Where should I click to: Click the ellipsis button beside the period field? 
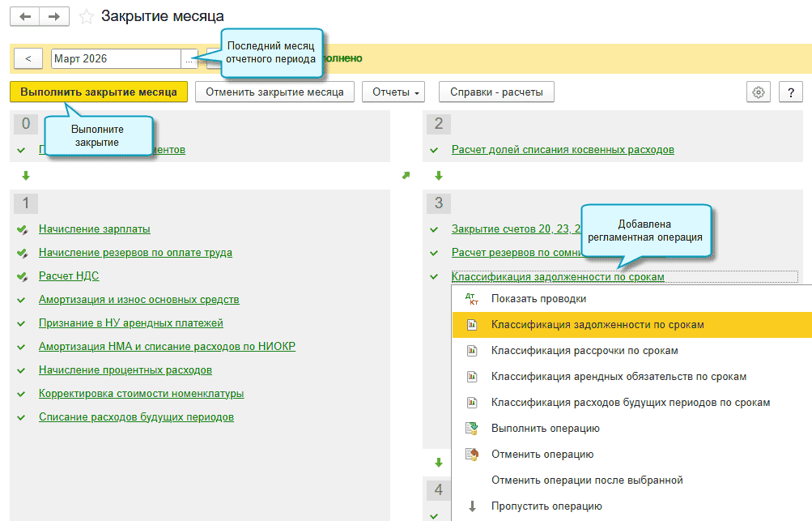pyautogui.click(x=190, y=59)
